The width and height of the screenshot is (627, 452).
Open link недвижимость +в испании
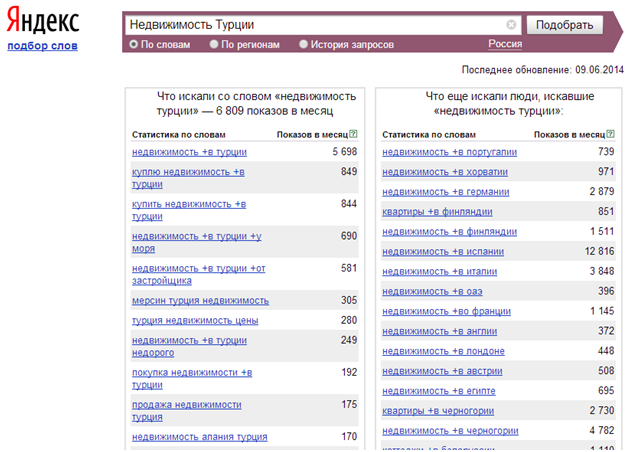[x=443, y=252]
